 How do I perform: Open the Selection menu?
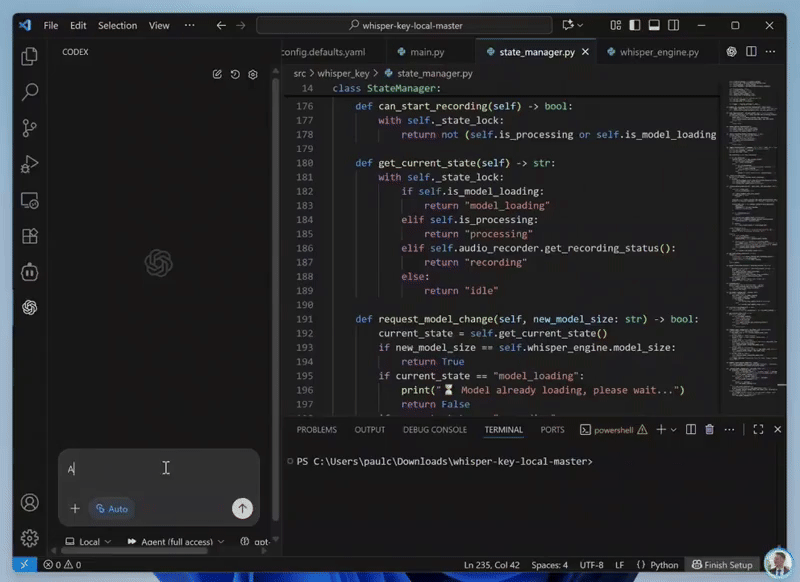(x=117, y=25)
